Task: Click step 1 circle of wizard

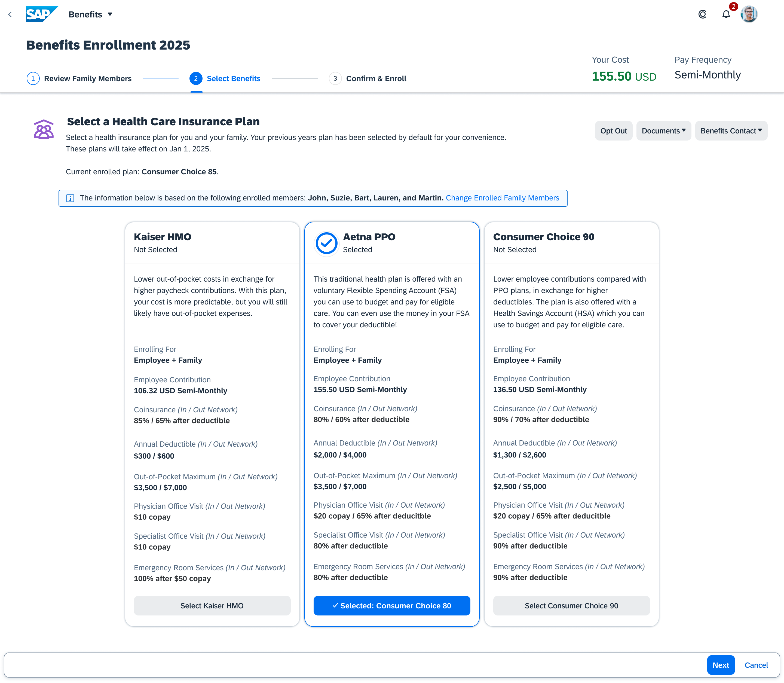Action: point(33,78)
